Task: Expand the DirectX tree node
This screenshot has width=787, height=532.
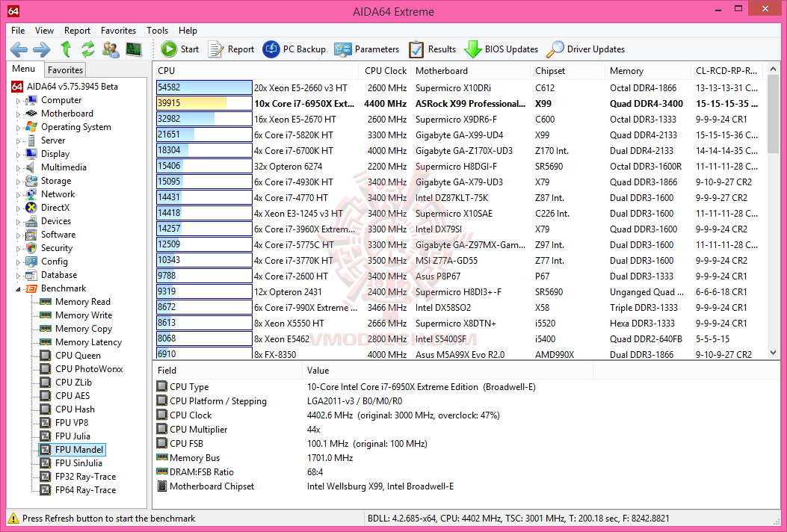Action: click(19, 208)
